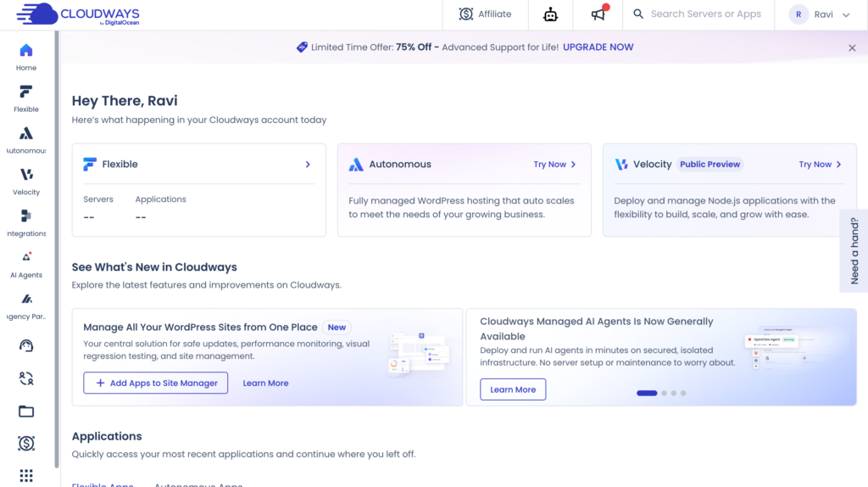Click the Flexible card logo icon

click(90, 164)
